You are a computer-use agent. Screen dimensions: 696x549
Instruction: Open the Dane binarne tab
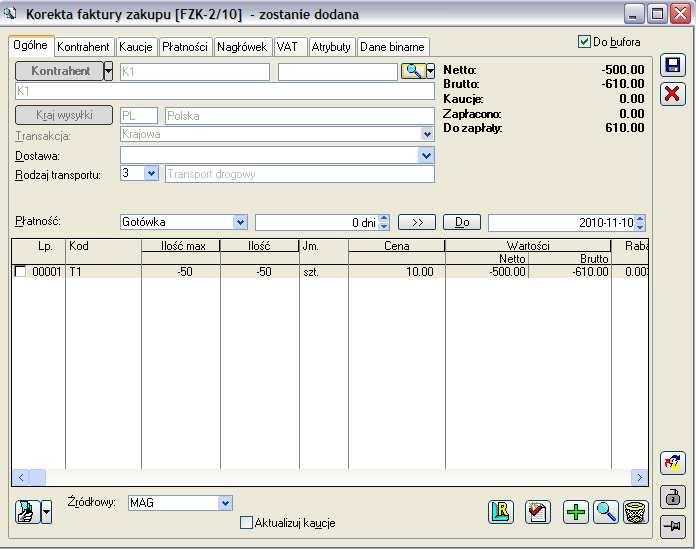(x=392, y=47)
